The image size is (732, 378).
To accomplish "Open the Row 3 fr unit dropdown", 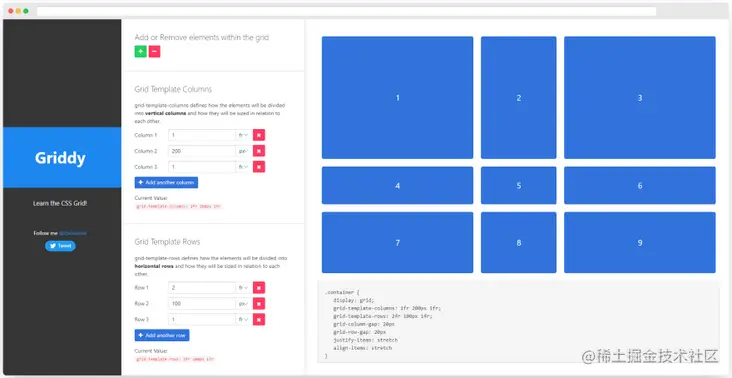I will pos(243,320).
